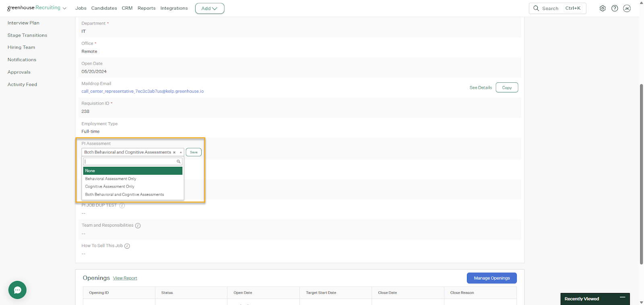Clear the selected PI Assessment value
Screen dimensions: 644x305
(x=174, y=152)
